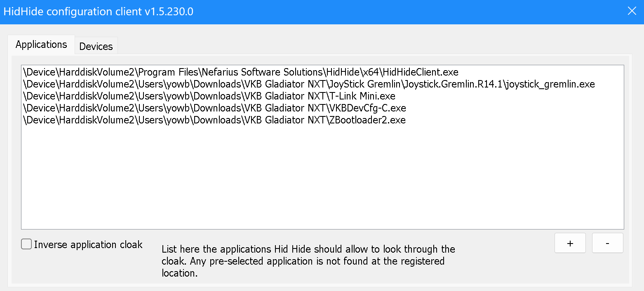This screenshot has height=291, width=644.
Task: Click the plus button to add application
Action: coord(570,243)
